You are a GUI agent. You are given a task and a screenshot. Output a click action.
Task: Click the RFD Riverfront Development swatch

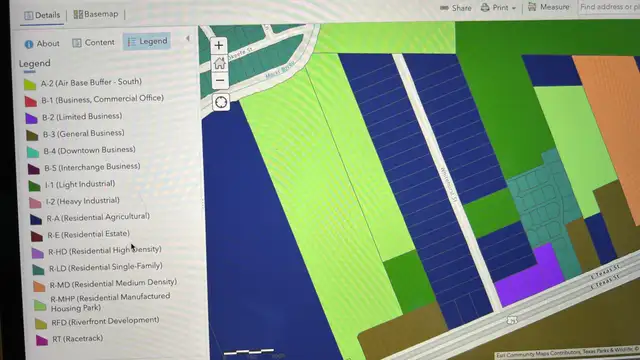41,324
